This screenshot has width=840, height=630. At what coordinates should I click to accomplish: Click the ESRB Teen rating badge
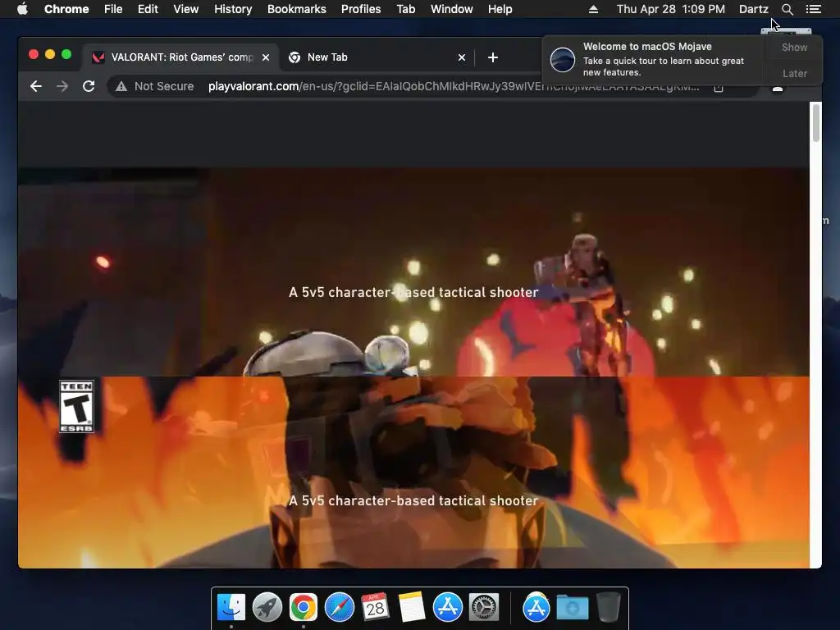click(x=76, y=406)
